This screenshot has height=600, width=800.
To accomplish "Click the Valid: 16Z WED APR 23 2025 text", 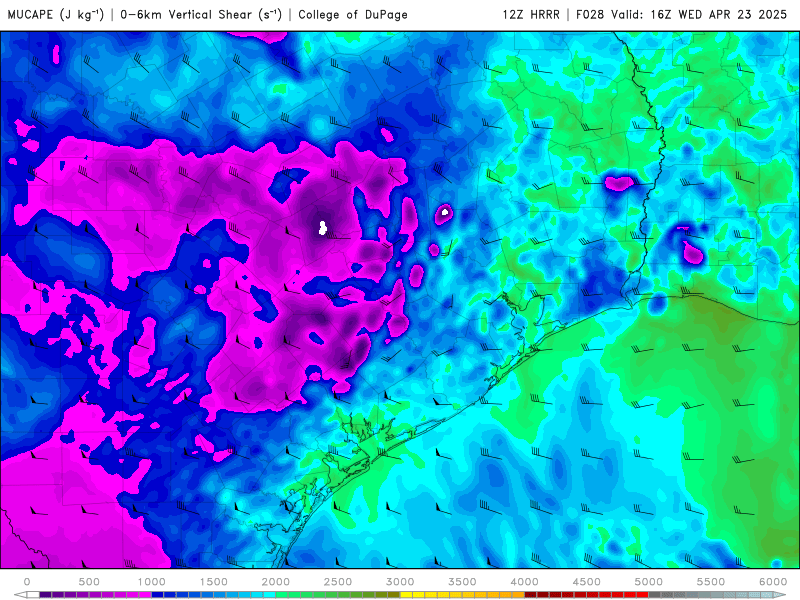I will [x=699, y=14].
